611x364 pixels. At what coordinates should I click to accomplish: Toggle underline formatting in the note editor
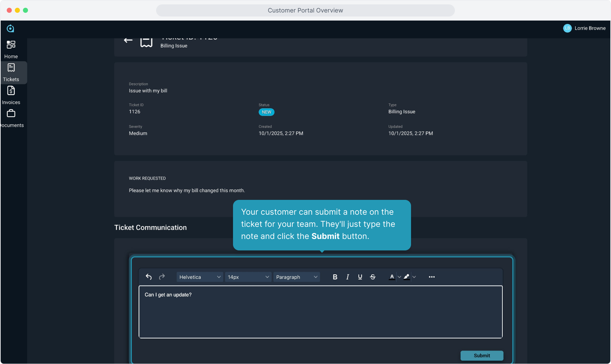pos(360,277)
